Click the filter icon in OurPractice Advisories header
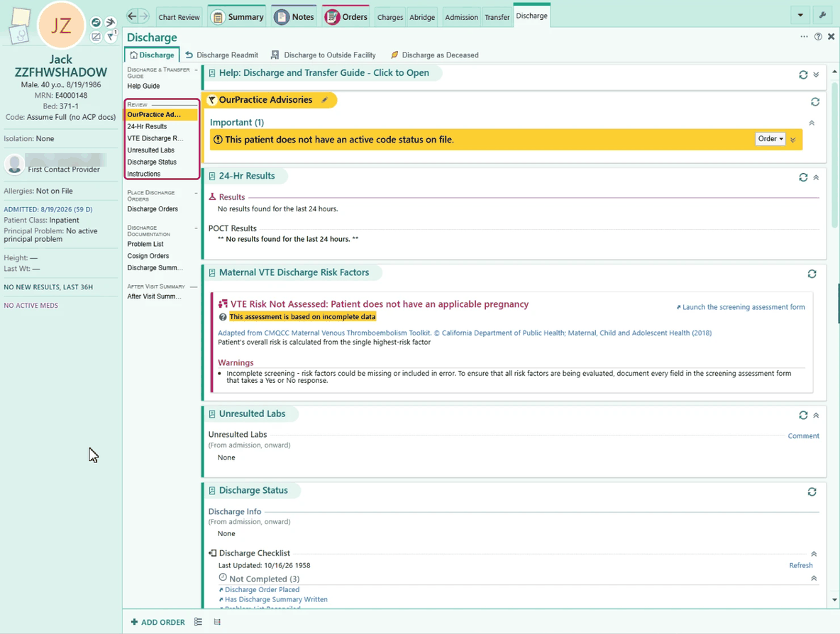The height and width of the screenshot is (634, 840). [x=211, y=100]
